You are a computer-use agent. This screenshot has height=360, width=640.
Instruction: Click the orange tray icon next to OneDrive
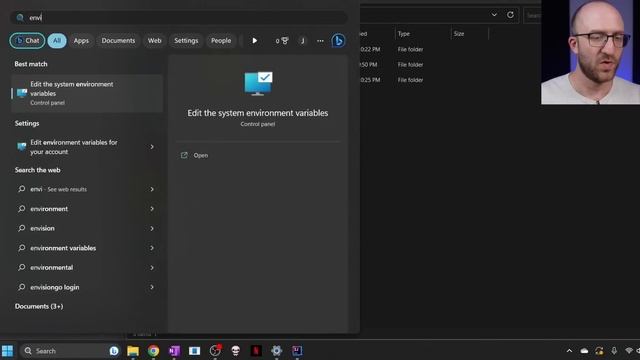click(x=599, y=351)
